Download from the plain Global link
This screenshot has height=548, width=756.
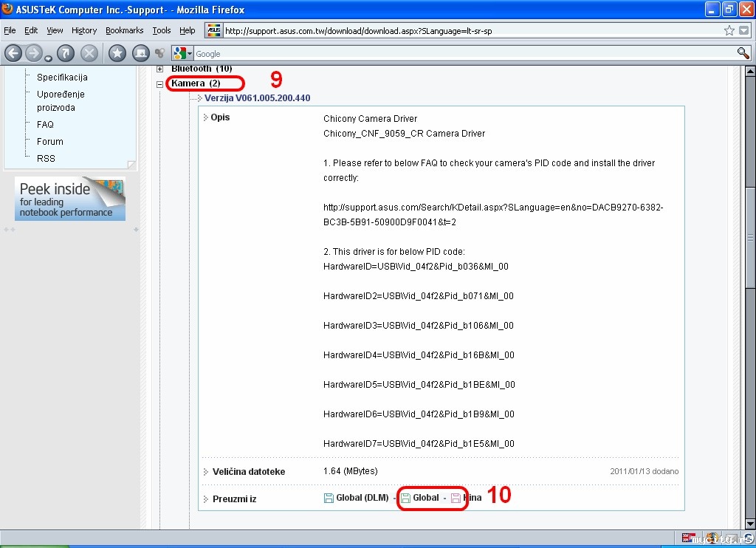pyautogui.click(x=426, y=497)
